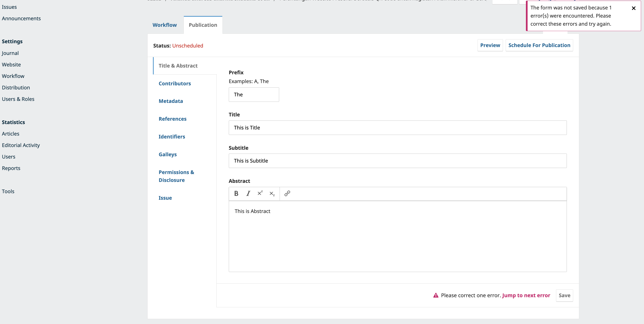Click Schedule For Publication button
This screenshot has height=324, width=644.
coord(539,45)
